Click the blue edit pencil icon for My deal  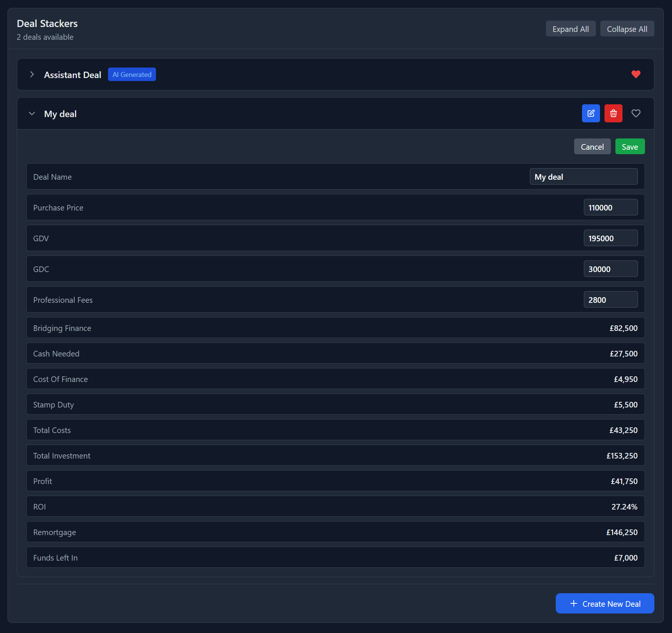click(x=591, y=113)
